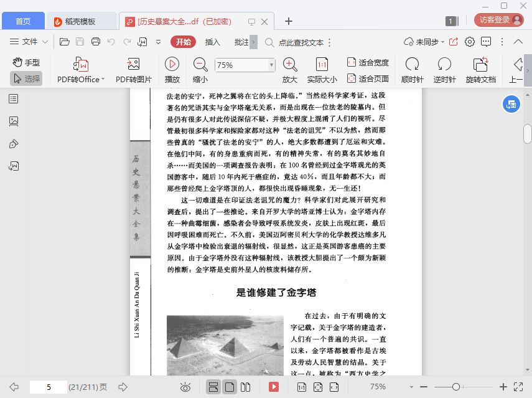Screen dimensions: 532x398
Task: Switch to the 插入 ribbon tab
Action: [213, 42]
